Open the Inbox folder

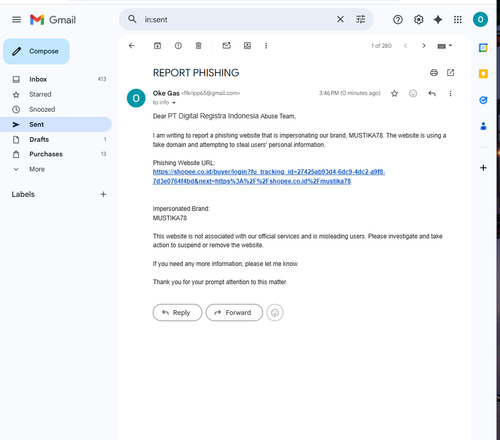[x=56, y=79]
